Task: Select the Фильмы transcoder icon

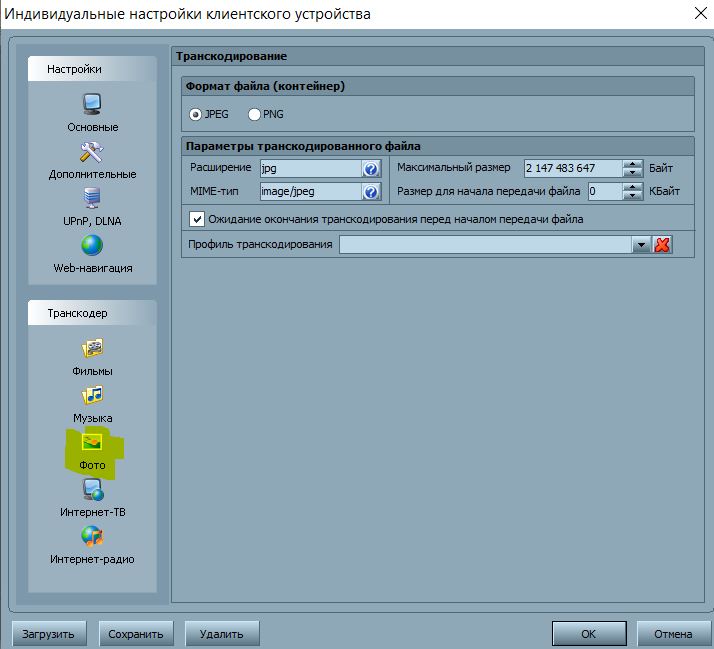Action: point(92,349)
